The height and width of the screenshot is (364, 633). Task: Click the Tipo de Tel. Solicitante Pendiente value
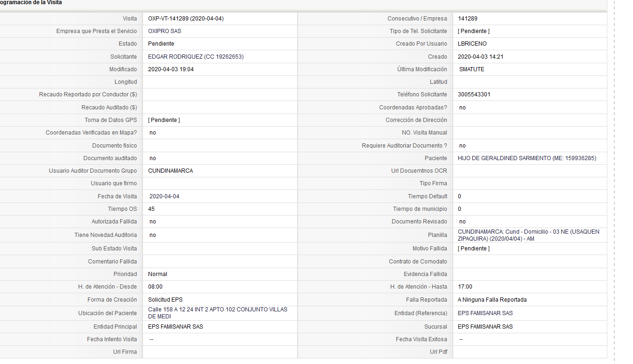point(474,31)
